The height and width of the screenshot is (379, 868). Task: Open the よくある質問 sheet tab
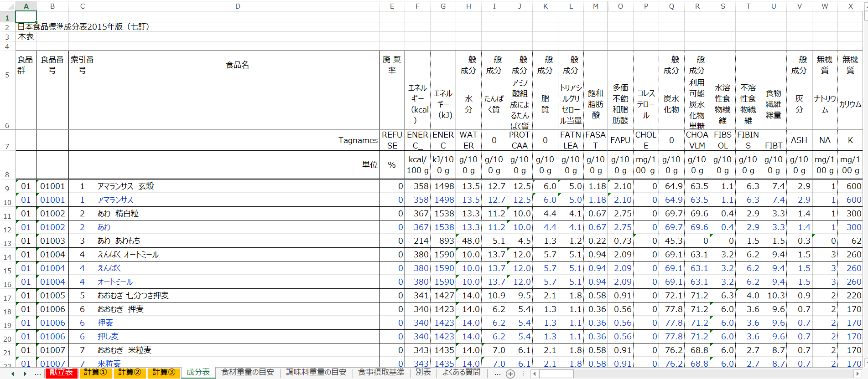(462, 373)
